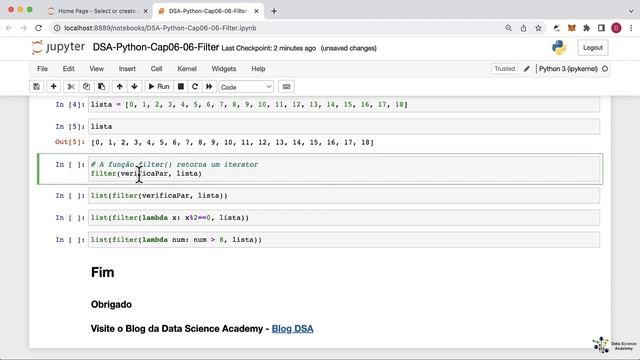Screen dimensions: 640x360
Task: Click the filter(verificaPar, lista) code cell
Action: (344, 169)
